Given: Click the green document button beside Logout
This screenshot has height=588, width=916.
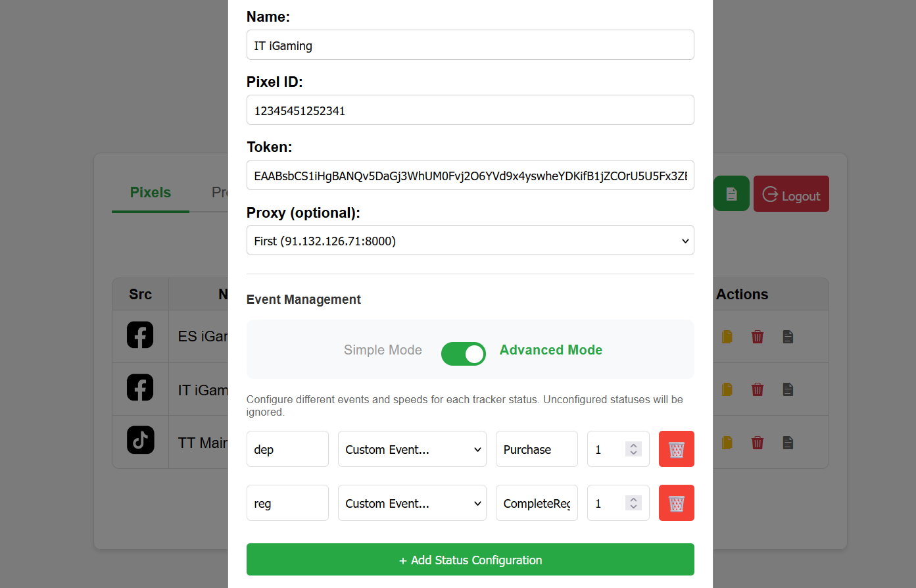Looking at the screenshot, I should (731, 193).
